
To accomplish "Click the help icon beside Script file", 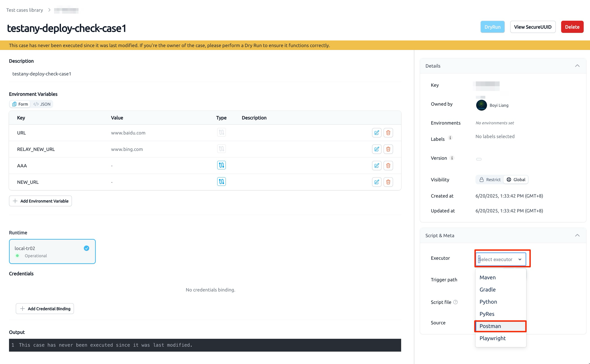I will (x=455, y=302).
